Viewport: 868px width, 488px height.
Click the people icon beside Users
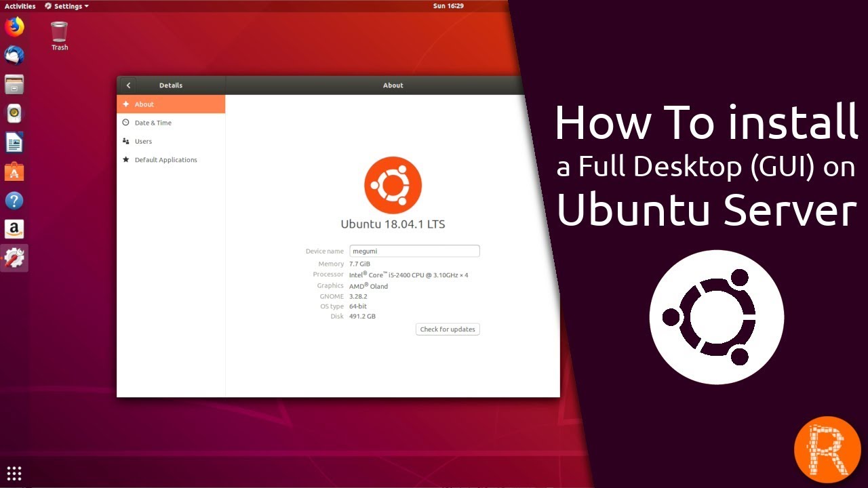(126, 141)
